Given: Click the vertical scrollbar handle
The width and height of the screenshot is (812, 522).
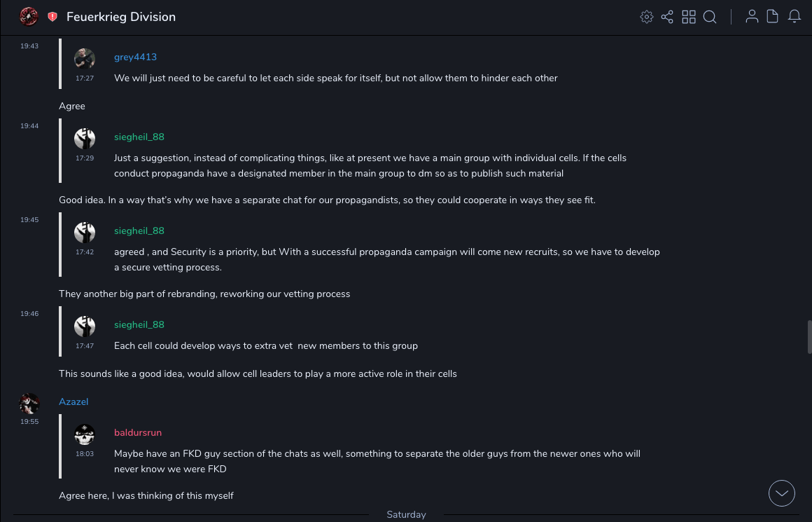Looking at the screenshot, I should coord(809,337).
